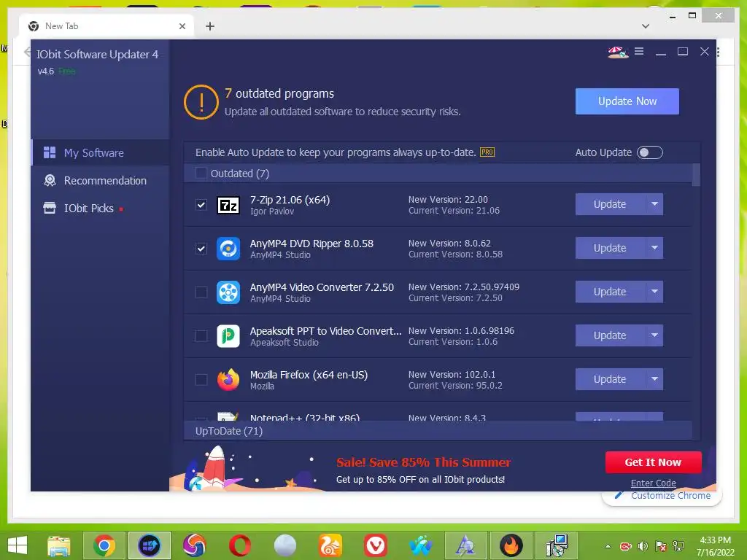Screen dimensions: 747x560
Task: Click the software list vertical scrollbar
Action: coord(696,175)
